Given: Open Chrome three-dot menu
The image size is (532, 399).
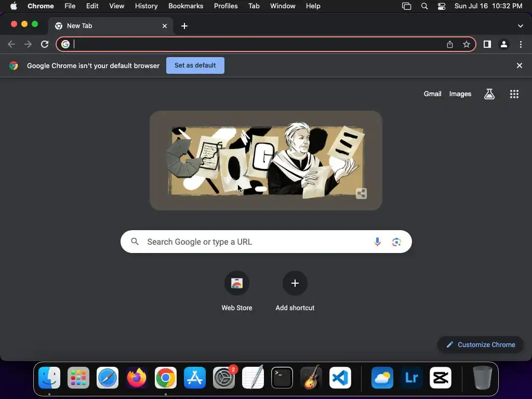Looking at the screenshot, I should coord(521,44).
